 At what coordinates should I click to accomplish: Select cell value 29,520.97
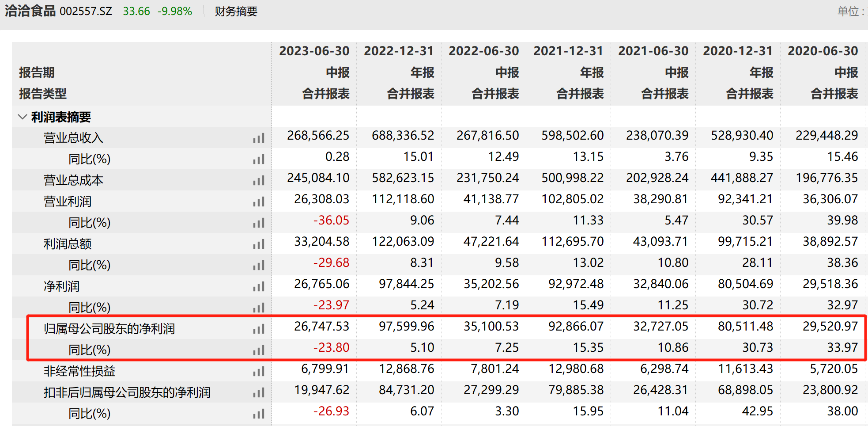coord(830,327)
